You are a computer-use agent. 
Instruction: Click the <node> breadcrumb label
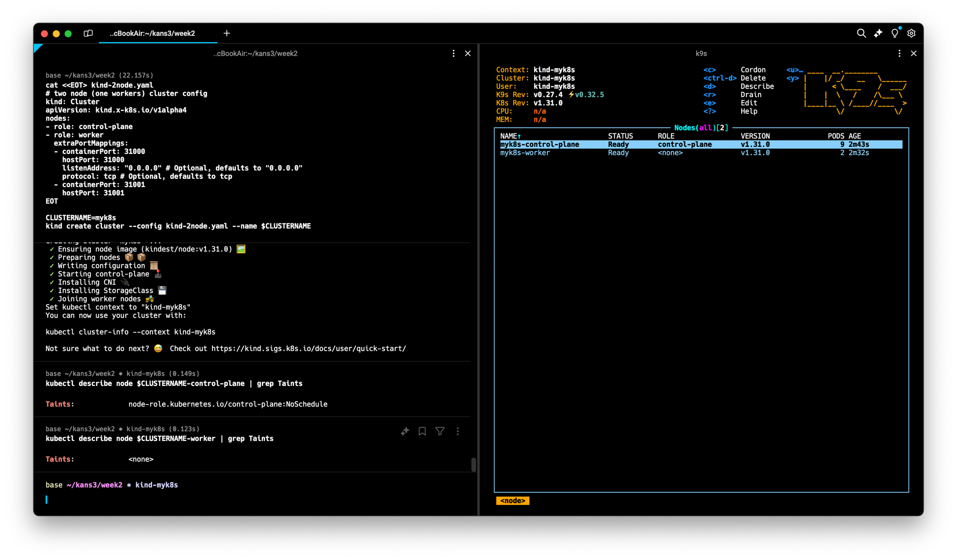pyautogui.click(x=512, y=501)
